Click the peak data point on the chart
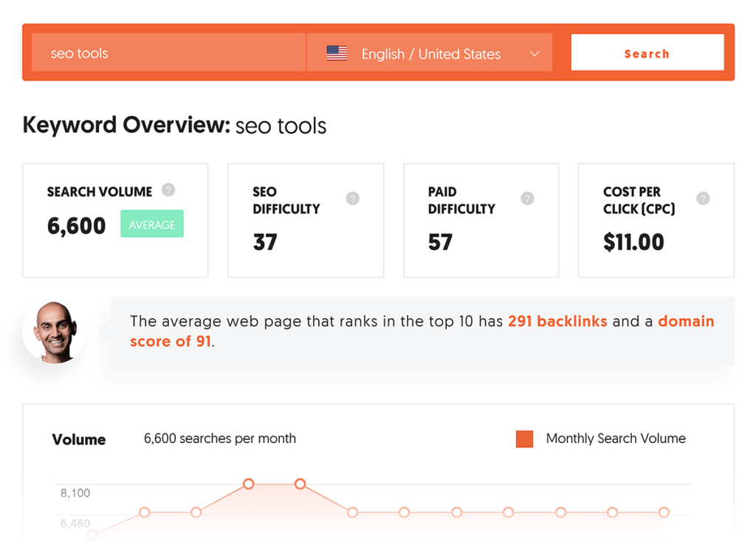The width and height of the screenshot is (756, 547). point(248,484)
